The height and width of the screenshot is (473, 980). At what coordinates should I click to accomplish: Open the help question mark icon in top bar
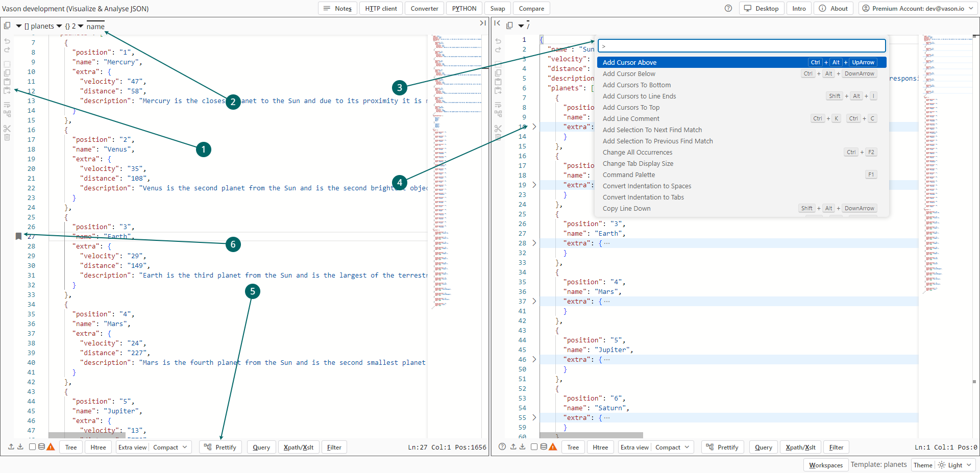point(728,9)
